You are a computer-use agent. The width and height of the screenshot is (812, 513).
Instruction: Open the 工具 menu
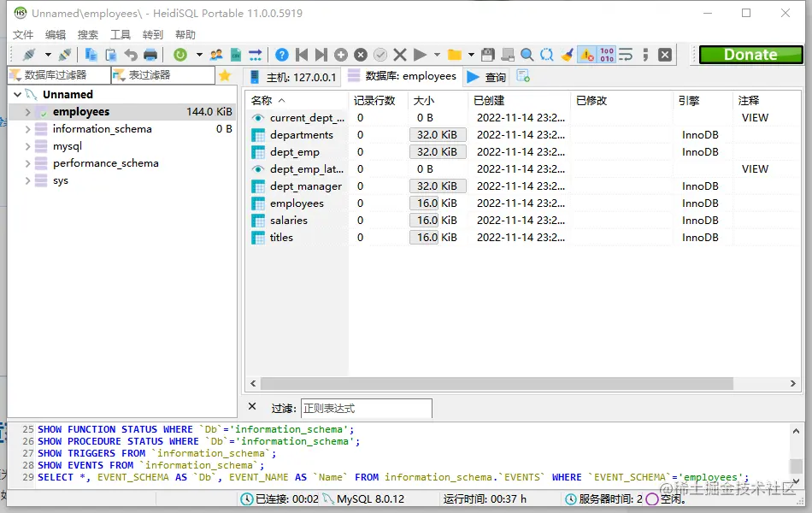click(x=121, y=34)
